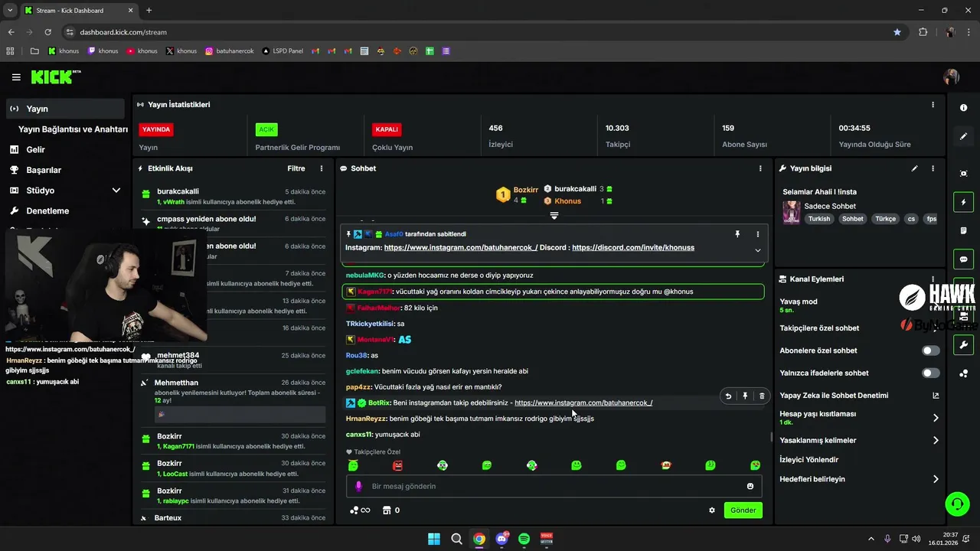Bookmark this page with the star icon
Screen dimensions: 980x551
[x=897, y=32]
